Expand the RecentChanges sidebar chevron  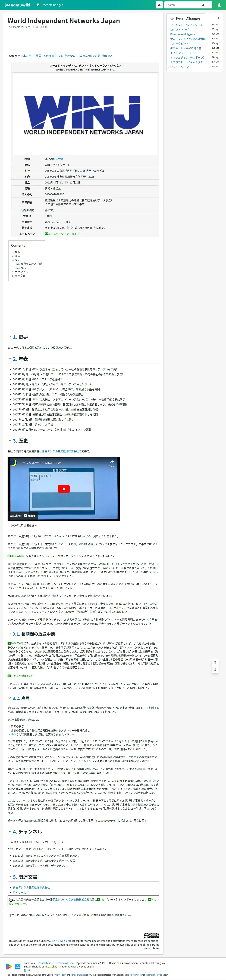(x=218, y=18)
